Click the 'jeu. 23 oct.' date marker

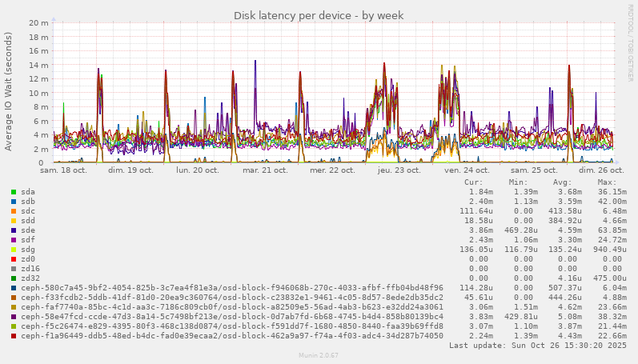click(399, 170)
